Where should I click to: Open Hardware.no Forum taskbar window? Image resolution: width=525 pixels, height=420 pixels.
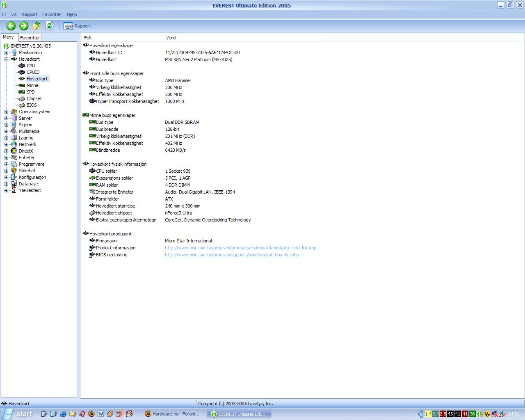pyautogui.click(x=173, y=414)
